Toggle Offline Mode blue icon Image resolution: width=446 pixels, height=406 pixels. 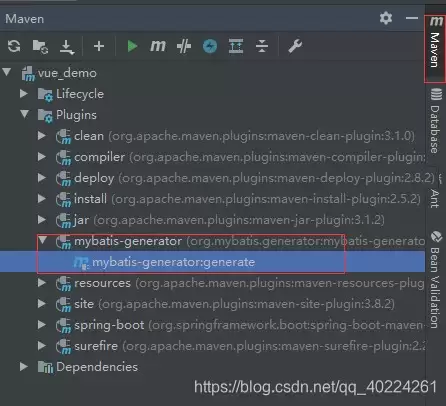pyautogui.click(x=210, y=46)
